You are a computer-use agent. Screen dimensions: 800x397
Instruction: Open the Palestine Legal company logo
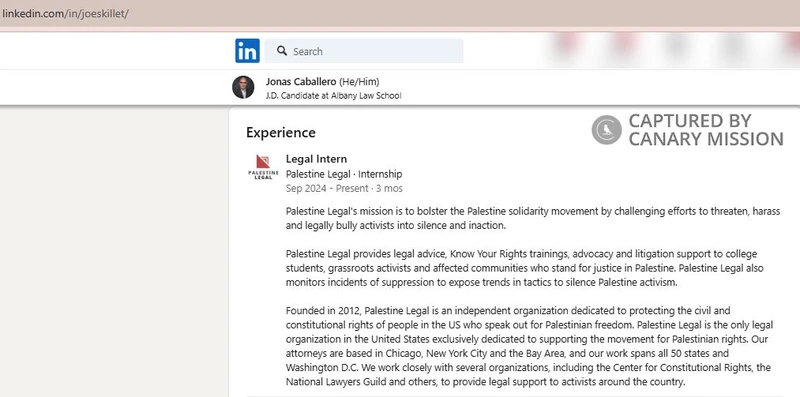[x=263, y=167]
